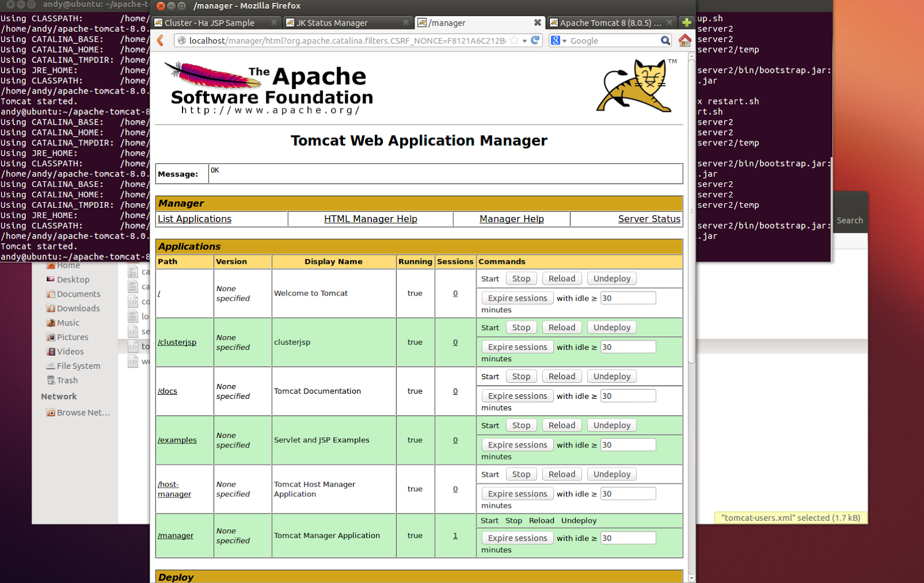The height and width of the screenshot is (583, 924).
Task: Go to the Firefox home page icon
Action: (x=685, y=40)
